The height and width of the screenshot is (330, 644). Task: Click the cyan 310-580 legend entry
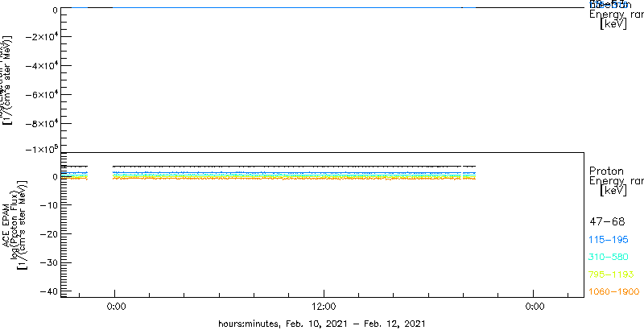pos(609,258)
